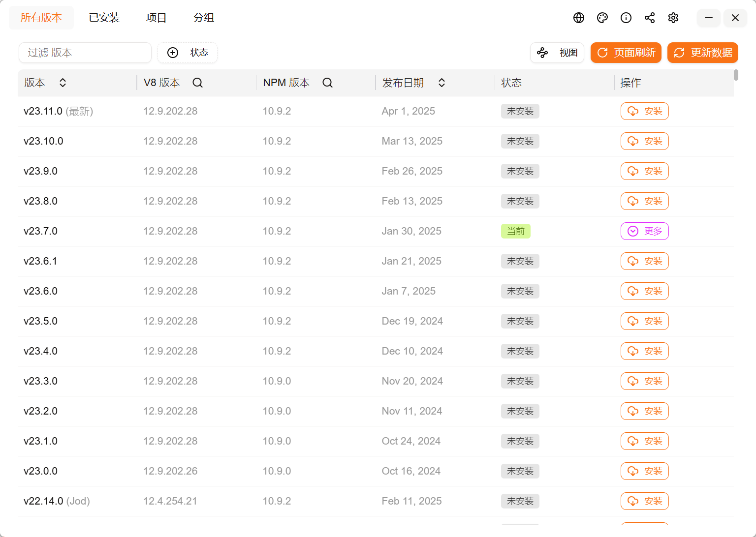Click V8 value 12.4.254.21

coord(170,501)
